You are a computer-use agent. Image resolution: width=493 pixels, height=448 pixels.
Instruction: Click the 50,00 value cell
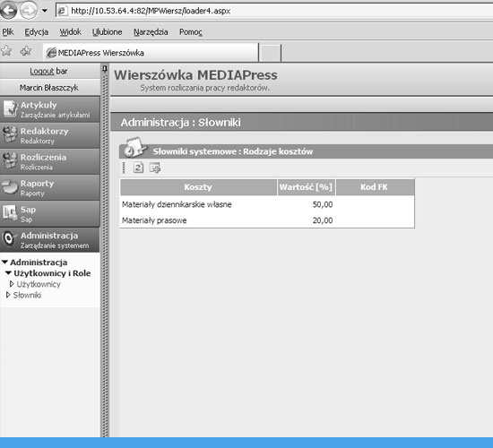click(x=323, y=204)
